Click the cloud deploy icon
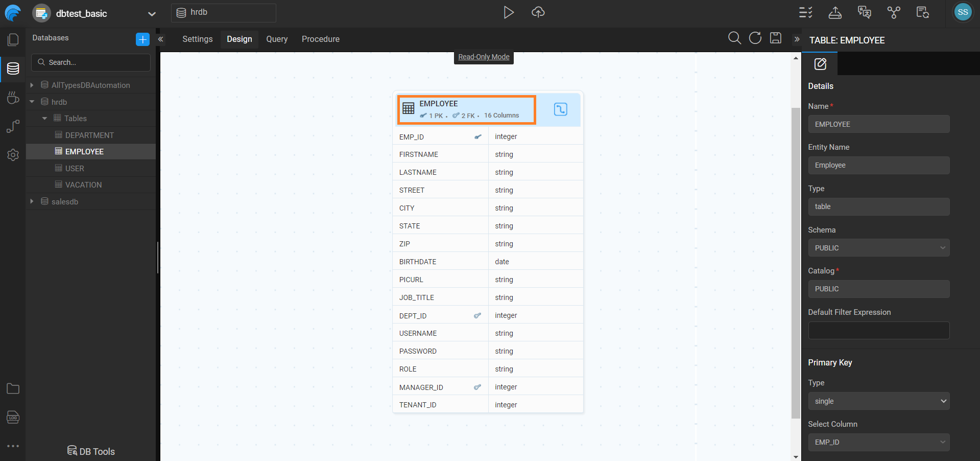Viewport: 980px width, 461px height. 538,12
